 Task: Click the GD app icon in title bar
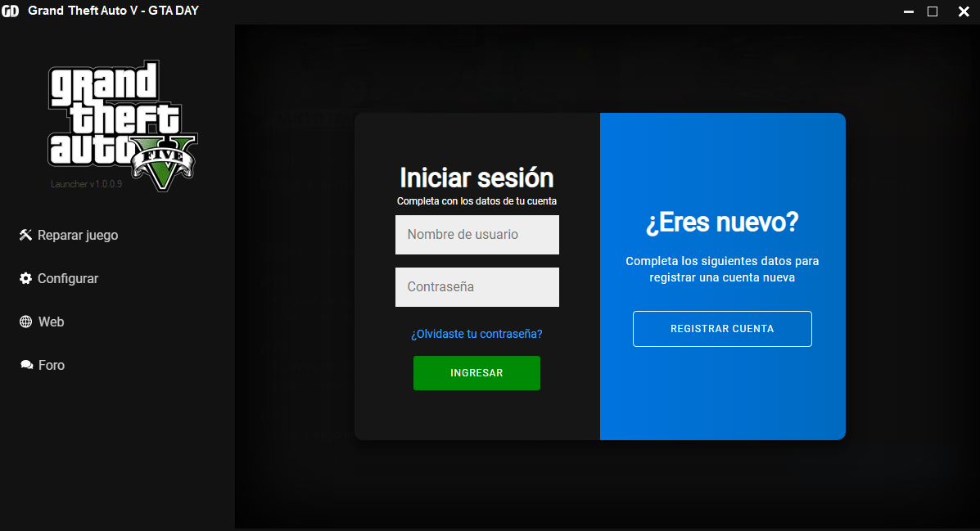click(11, 11)
